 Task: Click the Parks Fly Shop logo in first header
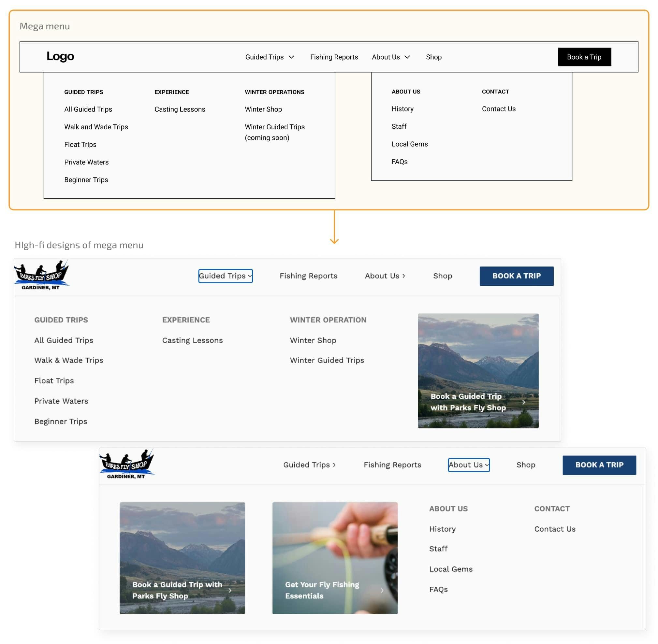tap(41, 275)
